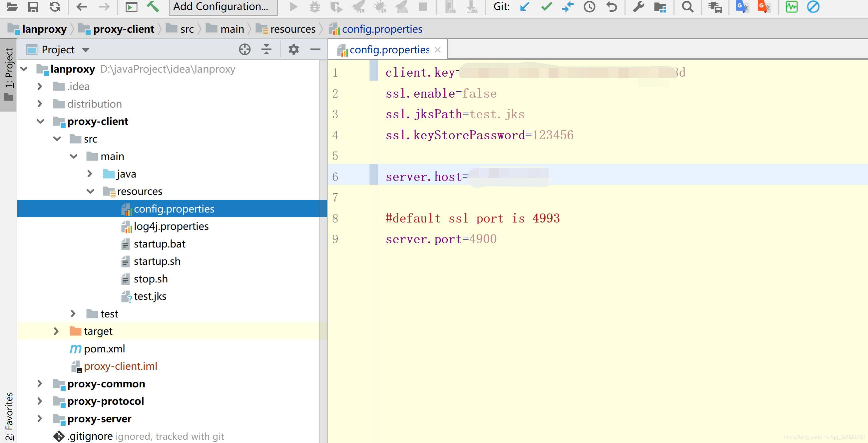Click lanproxy breadcrumb
The image size is (868, 443).
click(x=38, y=29)
